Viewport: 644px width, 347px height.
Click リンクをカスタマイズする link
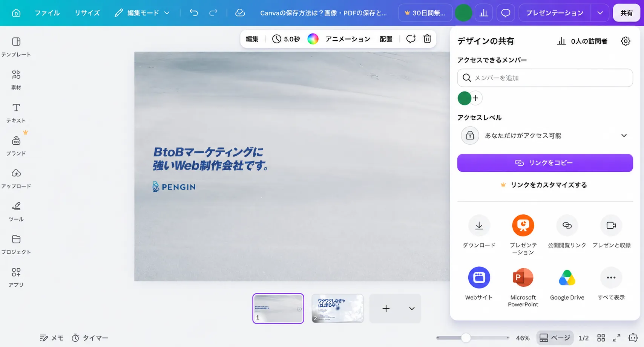(x=544, y=185)
